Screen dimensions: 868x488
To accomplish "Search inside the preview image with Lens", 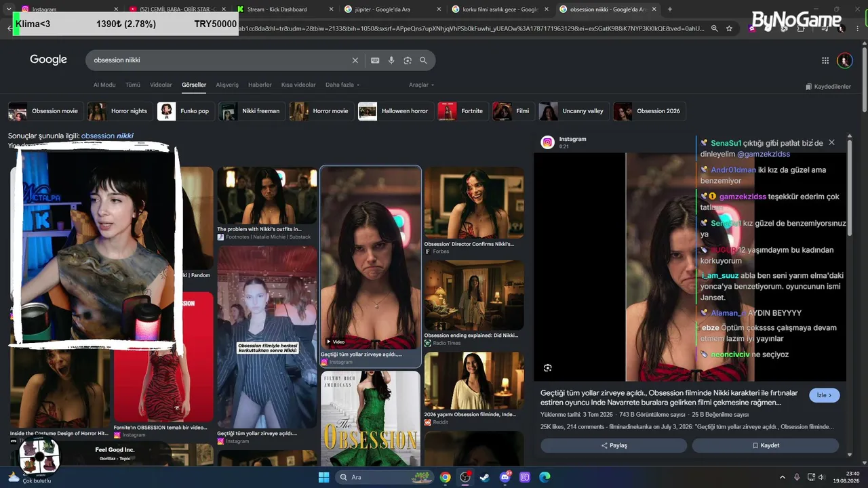I will pyautogui.click(x=547, y=368).
